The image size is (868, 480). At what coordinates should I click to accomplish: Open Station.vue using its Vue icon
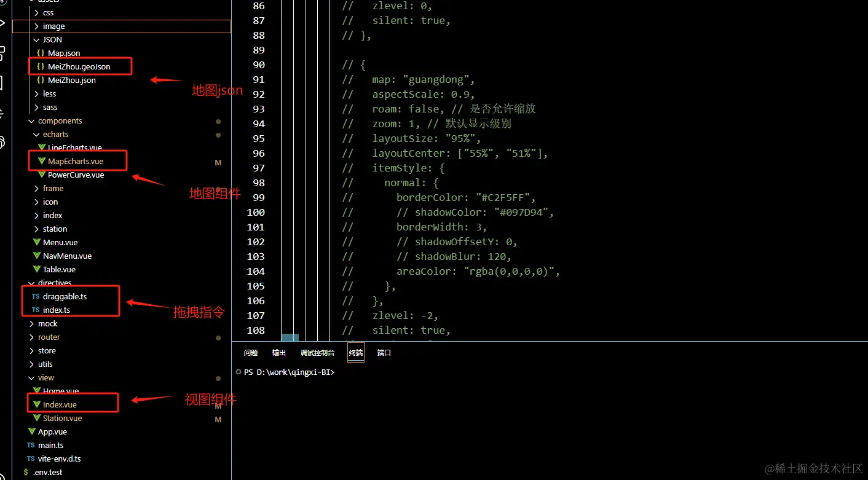(37, 419)
